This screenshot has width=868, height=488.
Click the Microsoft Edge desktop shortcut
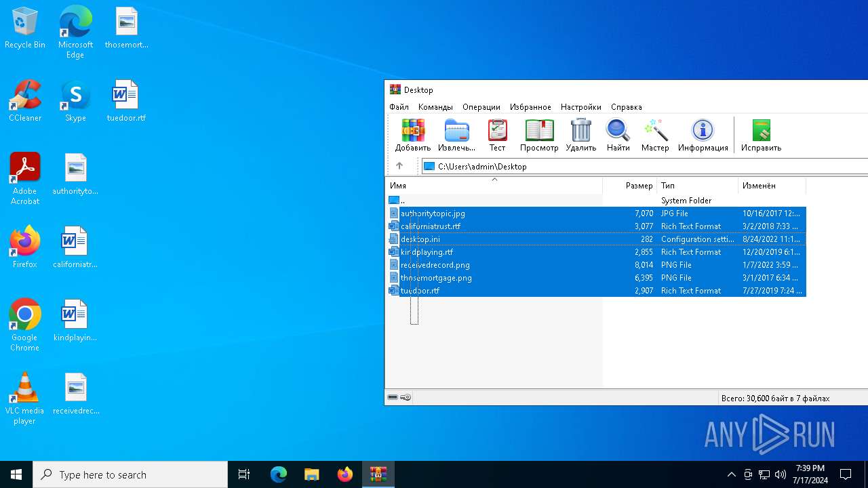pos(75,33)
